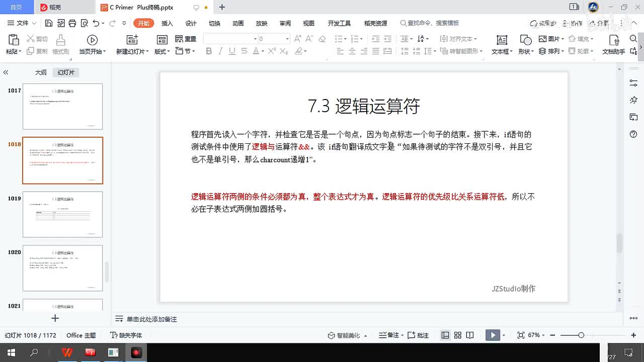644x362 pixels.
Task: Open Windows Start menu
Action: pyautogui.click(x=11, y=352)
